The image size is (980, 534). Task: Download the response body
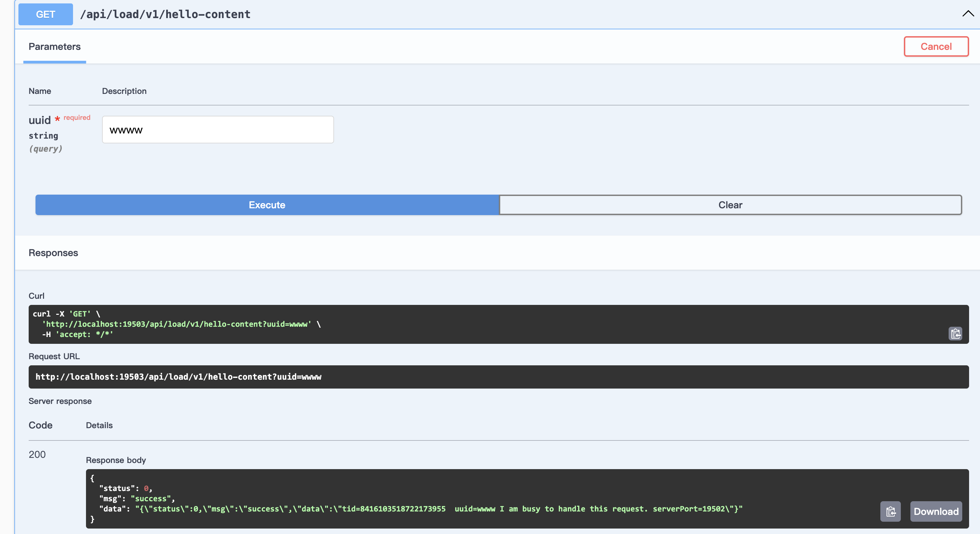(936, 511)
